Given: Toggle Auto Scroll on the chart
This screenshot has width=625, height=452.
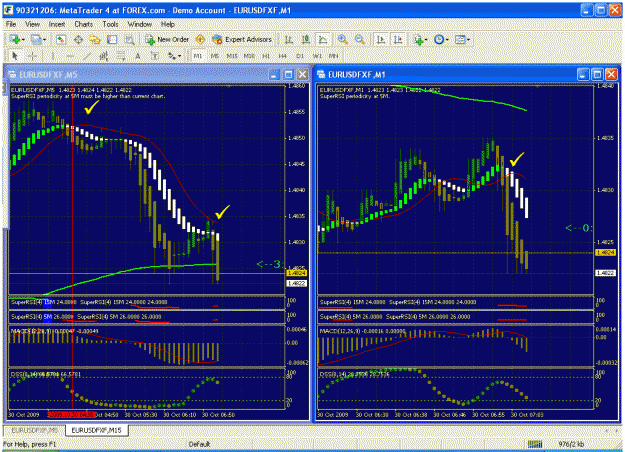Looking at the screenshot, I should pyautogui.click(x=381, y=39).
